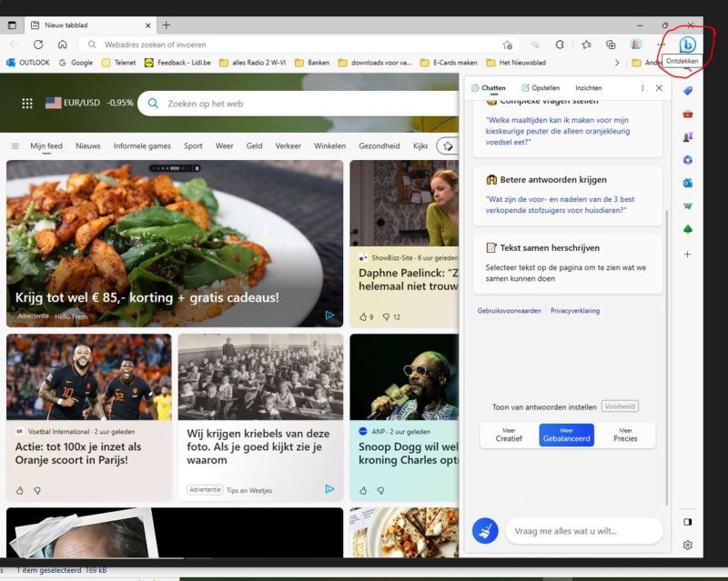Image resolution: width=728 pixels, height=581 pixels.
Task: Open the Gebruiksvoorwaarden link
Action: click(510, 311)
